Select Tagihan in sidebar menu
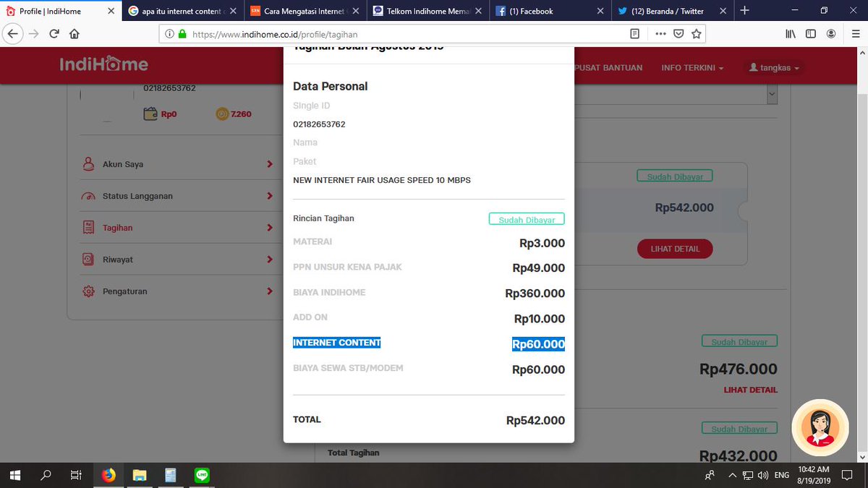Screen dimensions: 868x488 [118, 228]
